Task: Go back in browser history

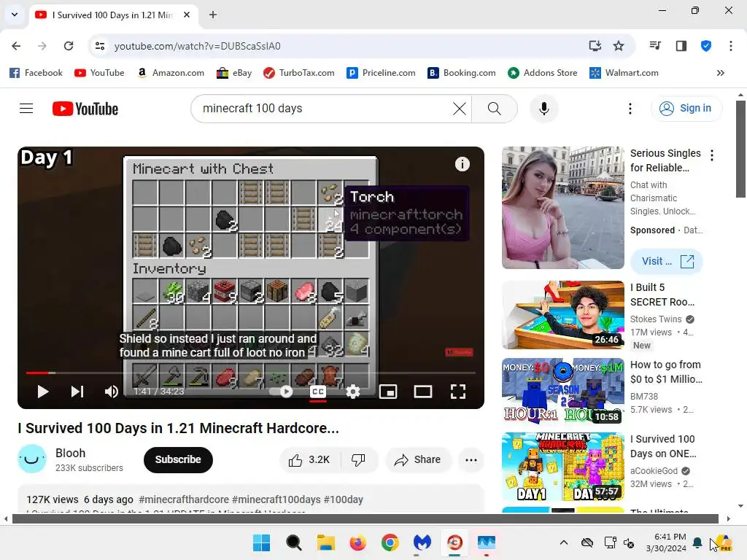Action: 16,46
